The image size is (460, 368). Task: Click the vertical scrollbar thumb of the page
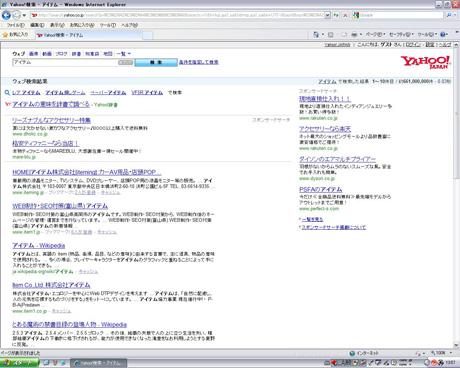tap(456, 113)
